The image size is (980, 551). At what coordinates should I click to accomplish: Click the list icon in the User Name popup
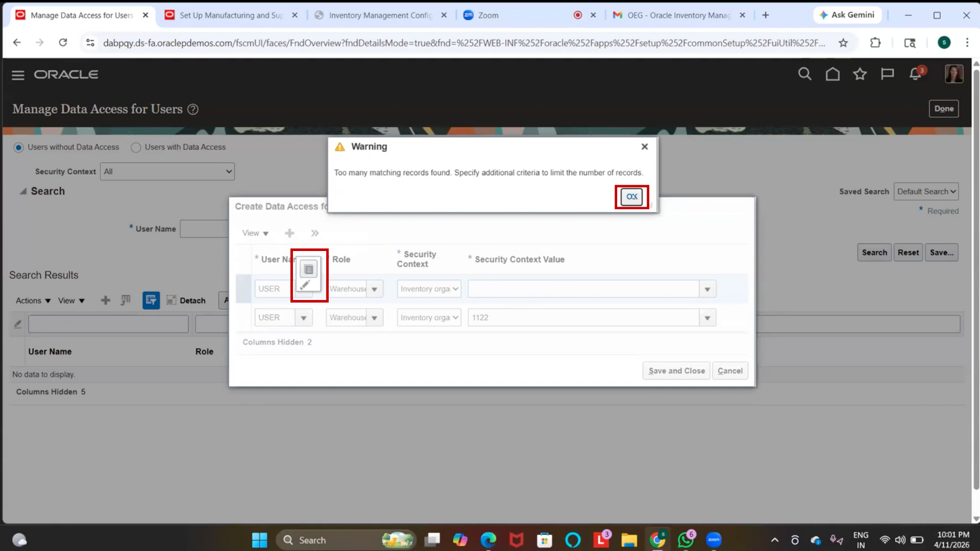click(x=309, y=269)
